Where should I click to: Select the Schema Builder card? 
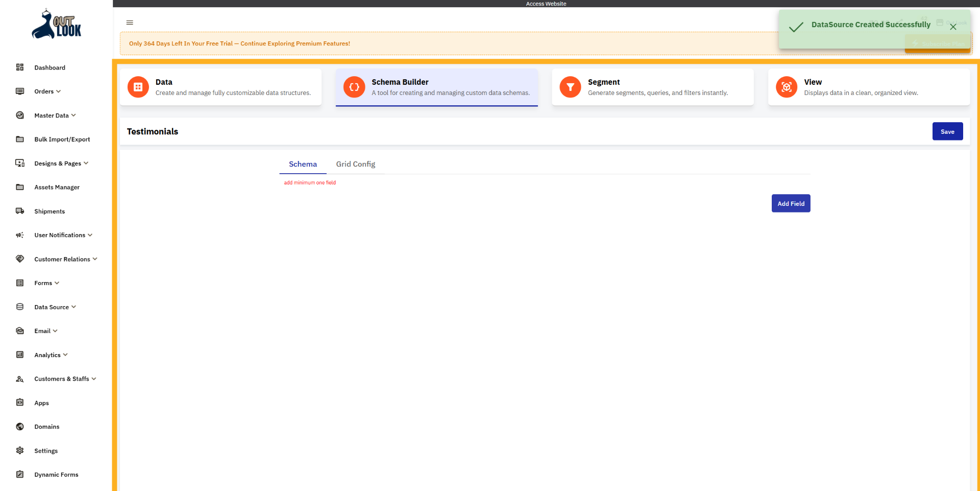pyautogui.click(x=436, y=87)
